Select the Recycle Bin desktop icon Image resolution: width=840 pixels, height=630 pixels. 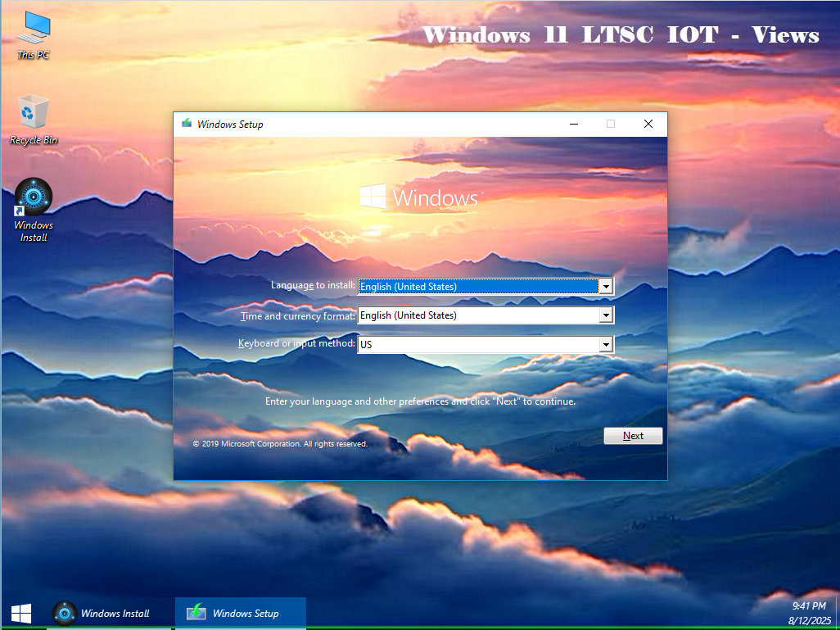[x=34, y=120]
